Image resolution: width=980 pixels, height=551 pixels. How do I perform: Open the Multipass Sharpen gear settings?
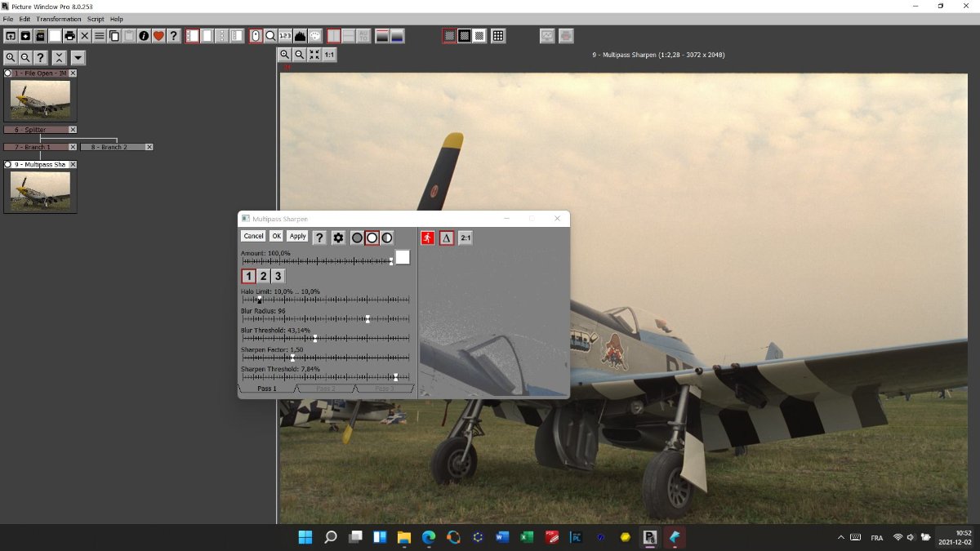point(338,238)
